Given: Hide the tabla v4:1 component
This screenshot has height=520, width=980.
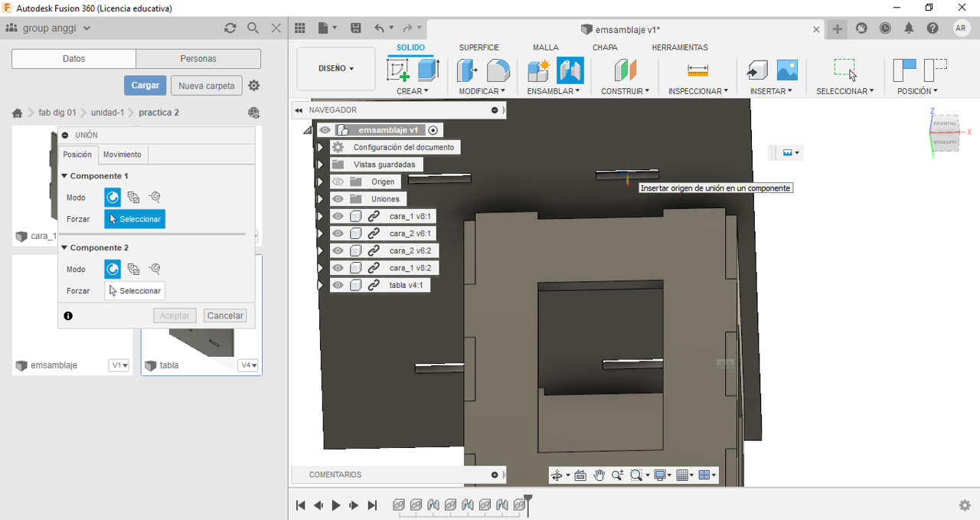Looking at the screenshot, I should click(338, 285).
